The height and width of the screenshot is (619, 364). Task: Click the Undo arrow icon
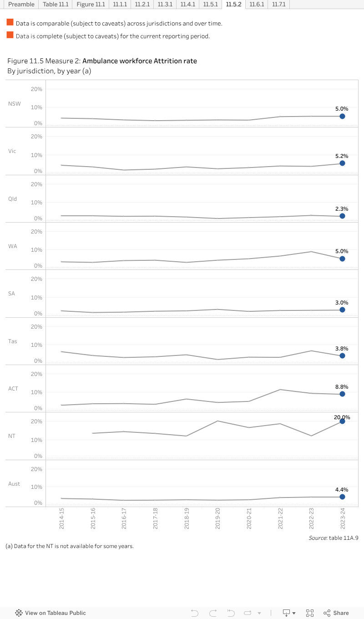point(195,613)
